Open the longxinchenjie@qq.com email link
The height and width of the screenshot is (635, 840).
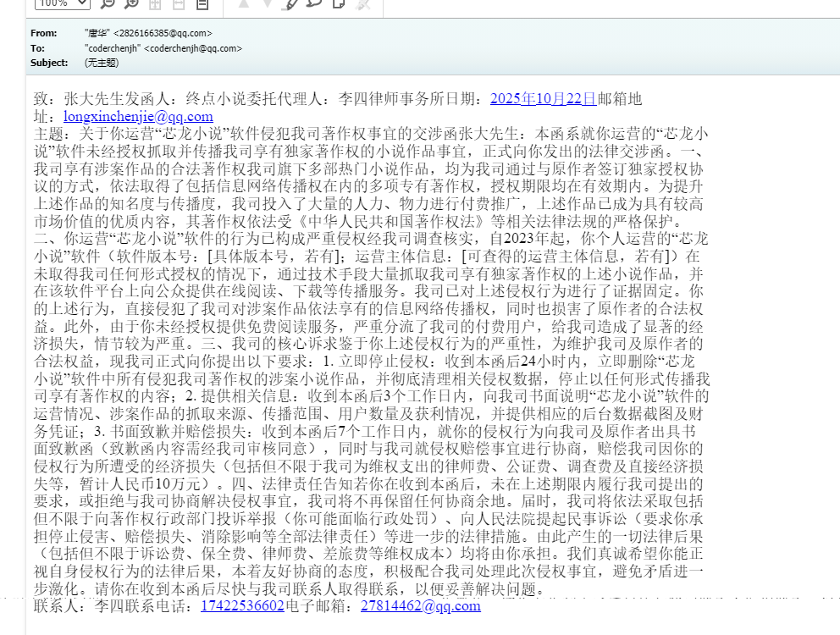138,116
